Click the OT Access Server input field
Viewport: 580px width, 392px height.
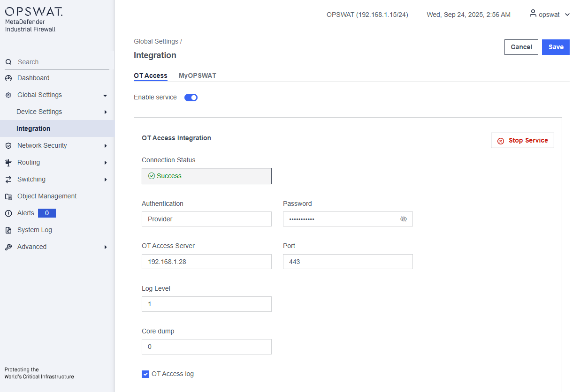[206, 262]
